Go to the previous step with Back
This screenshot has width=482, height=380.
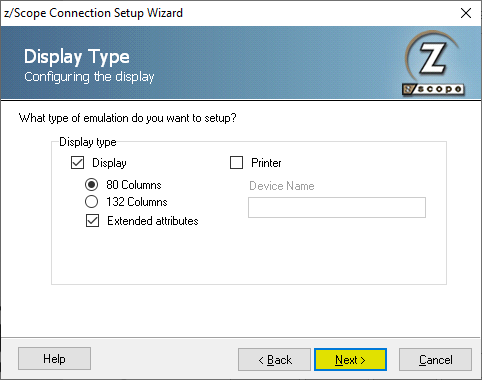(x=274, y=359)
